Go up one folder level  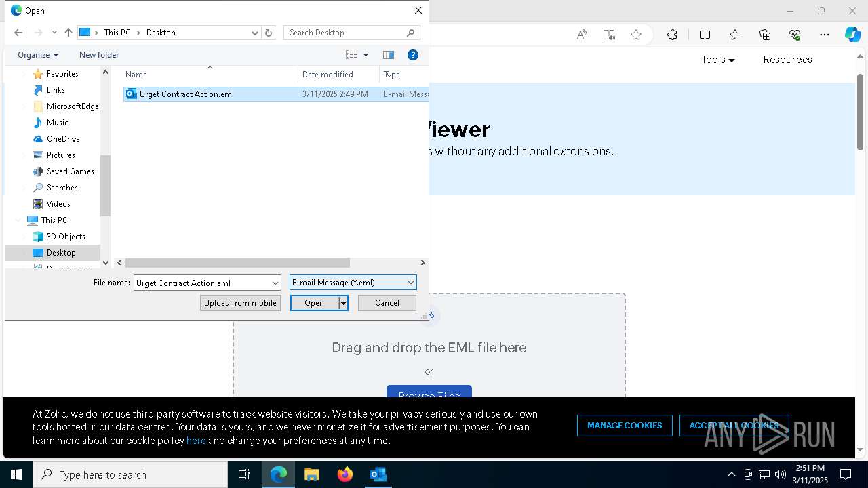(x=68, y=33)
